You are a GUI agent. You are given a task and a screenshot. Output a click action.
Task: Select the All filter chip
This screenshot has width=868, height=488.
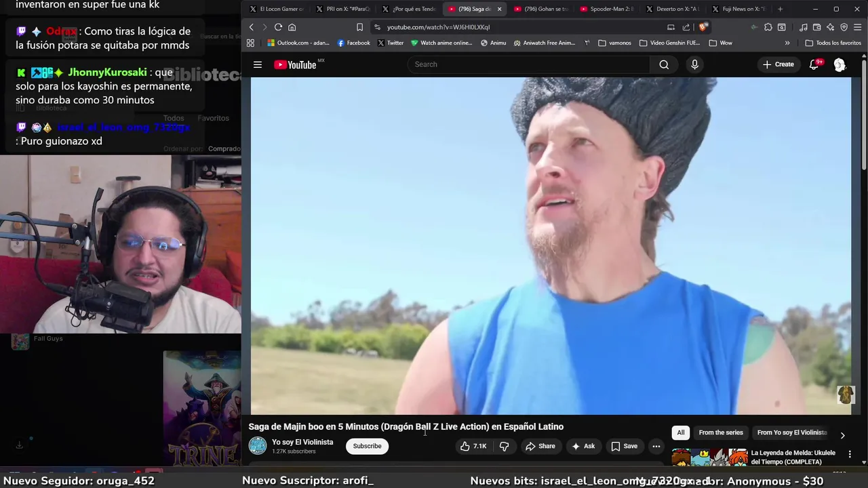(x=681, y=432)
